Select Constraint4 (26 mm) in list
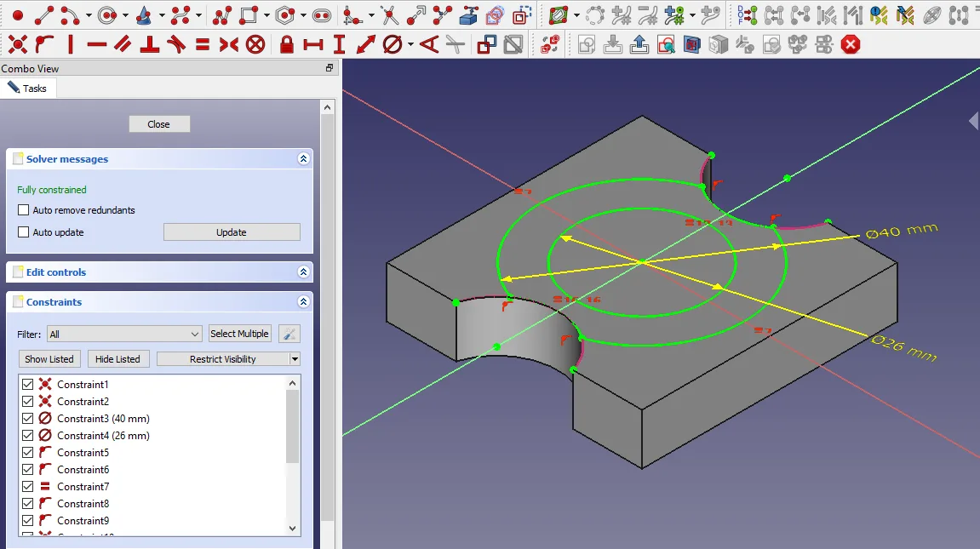This screenshot has height=549, width=980. [103, 436]
